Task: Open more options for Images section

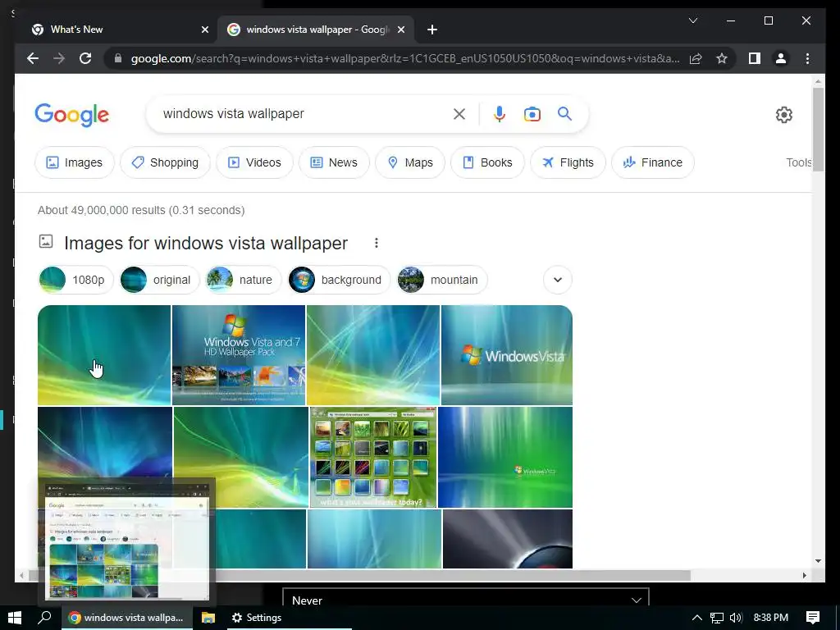Action: [x=376, y=243]
